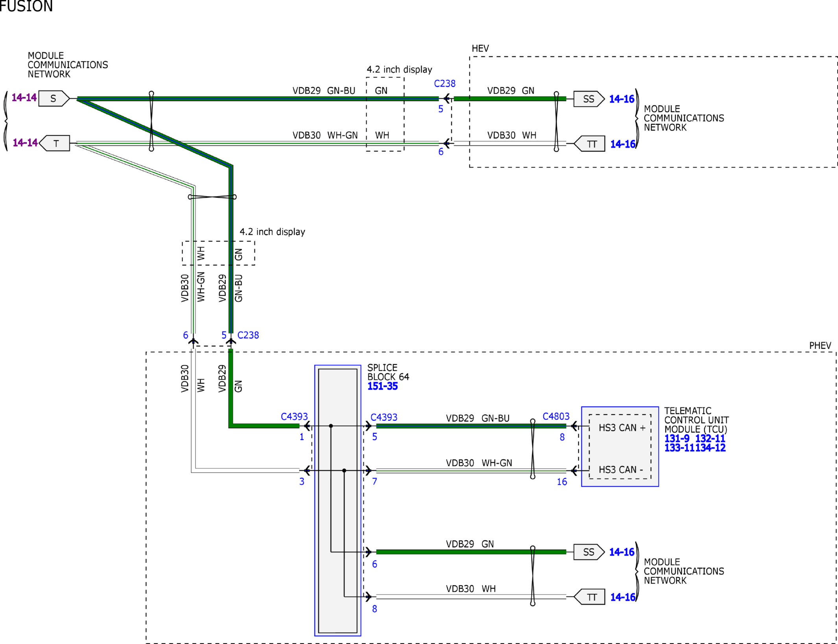Click MODULE COMMUNICATIONS NETWORK text above the S connector
The width and height of the screenshot is (838, 644).
[68, 65]
